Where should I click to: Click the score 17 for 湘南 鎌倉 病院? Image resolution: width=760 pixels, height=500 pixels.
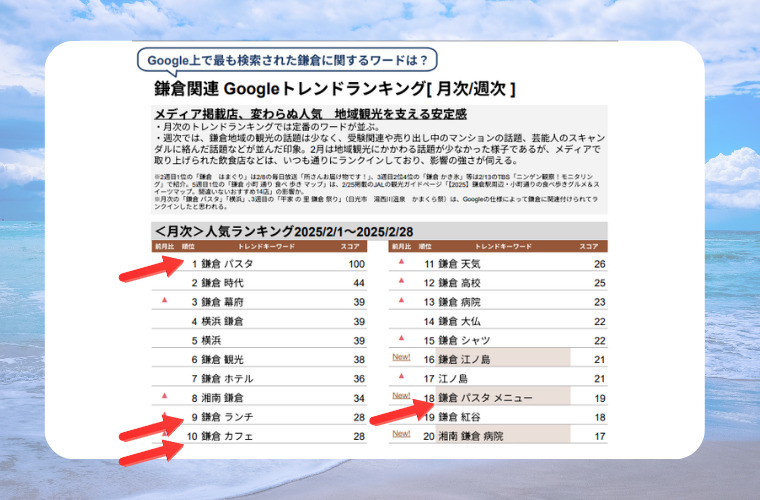tap(600, 436)
